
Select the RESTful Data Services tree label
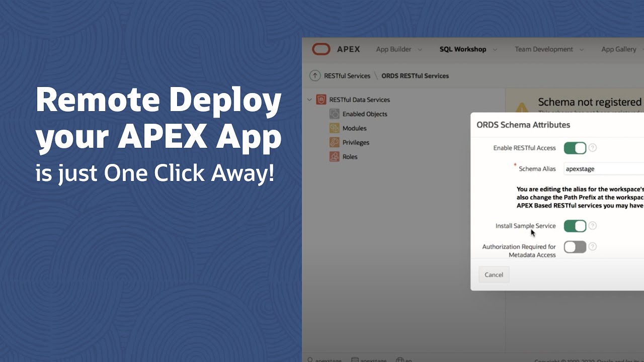coord(360,100)
